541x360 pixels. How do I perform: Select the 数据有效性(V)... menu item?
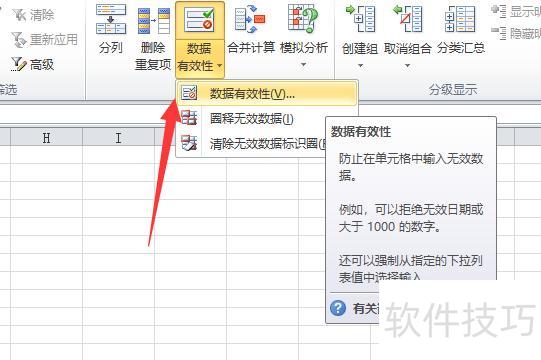pos(266,93)
